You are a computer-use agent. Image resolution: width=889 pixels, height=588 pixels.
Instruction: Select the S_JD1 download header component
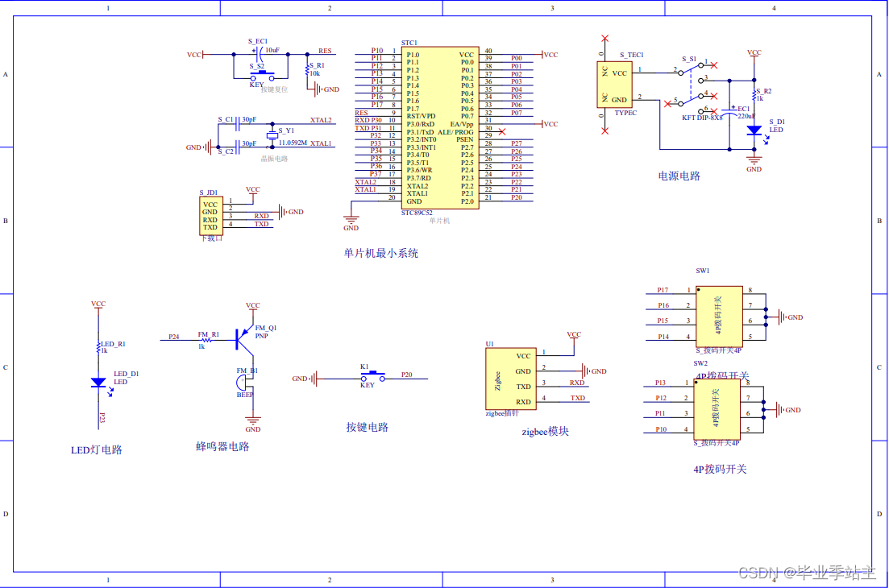tap(211, 216)
